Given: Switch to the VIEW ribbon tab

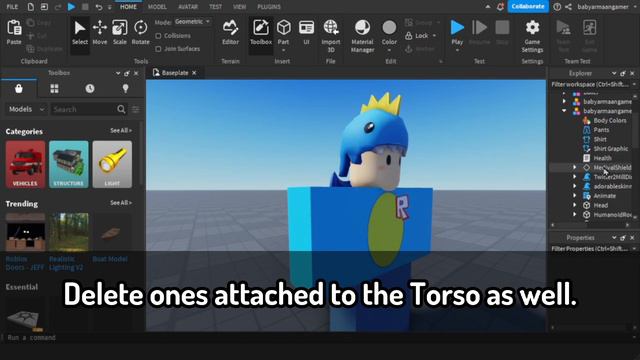Looking at the screenshot, I should point(239,7).
